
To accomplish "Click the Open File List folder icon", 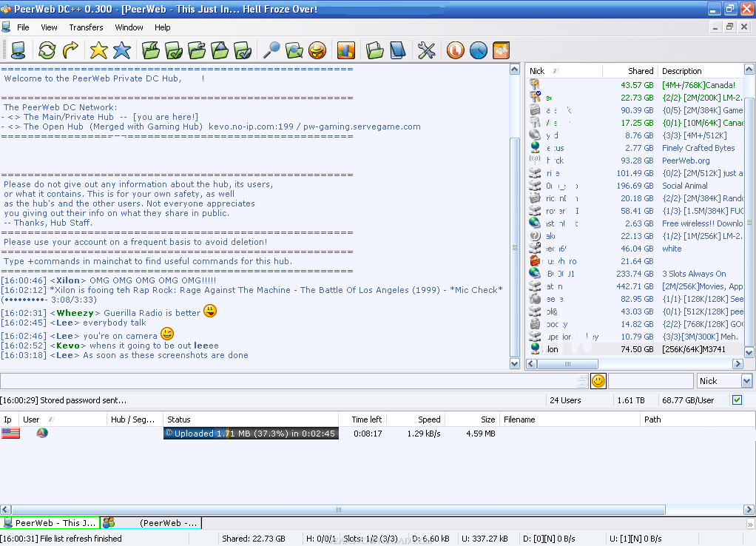I will (x=374, y=50).
